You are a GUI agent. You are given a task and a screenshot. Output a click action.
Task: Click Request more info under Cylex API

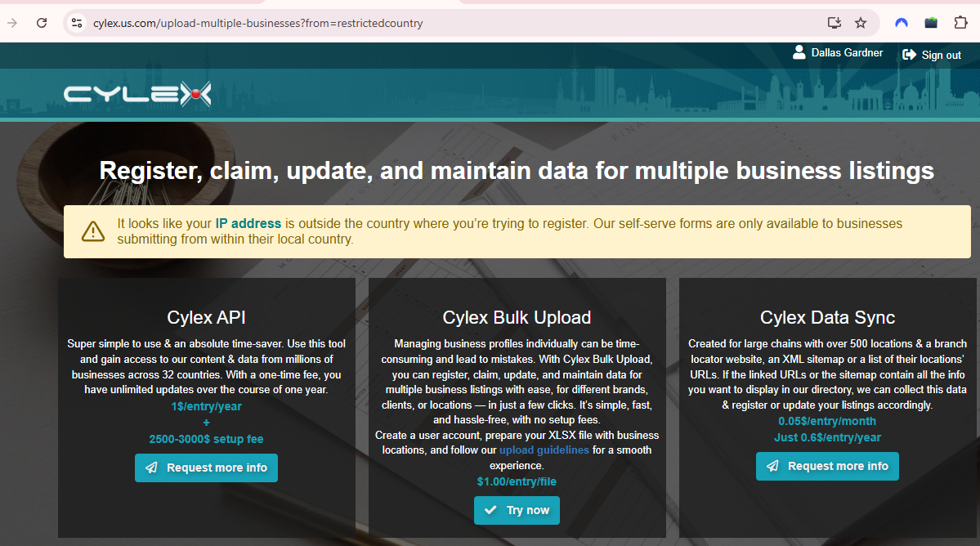(206, 468)
